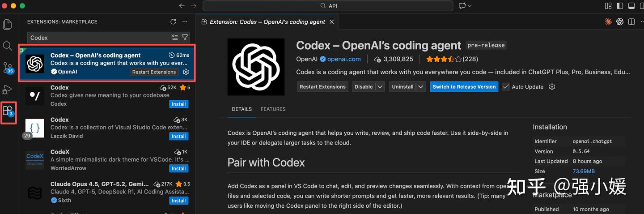
Task: Open the extensions filter funnel menu
Action: tap(185, 38)
